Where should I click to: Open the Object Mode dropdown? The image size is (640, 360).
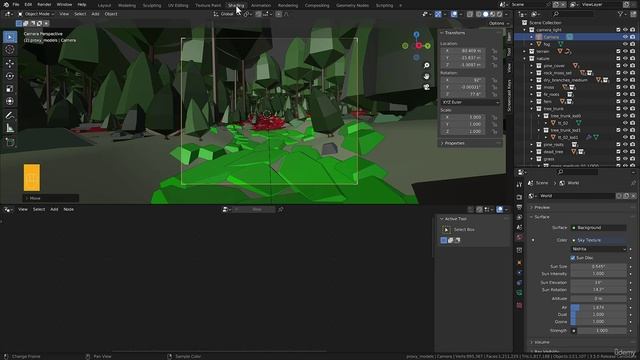tap(36, 14)
